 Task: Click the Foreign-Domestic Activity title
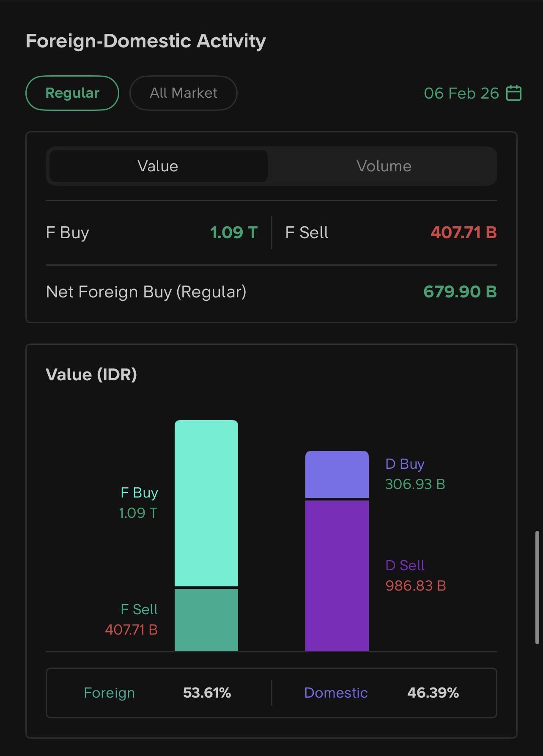(x=145, y=41)
